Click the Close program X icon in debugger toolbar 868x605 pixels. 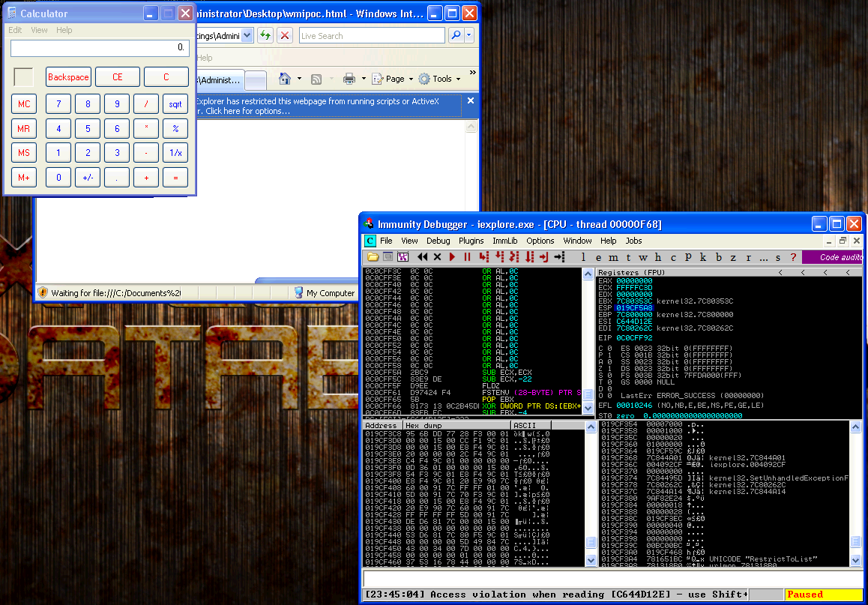point(437,257)
